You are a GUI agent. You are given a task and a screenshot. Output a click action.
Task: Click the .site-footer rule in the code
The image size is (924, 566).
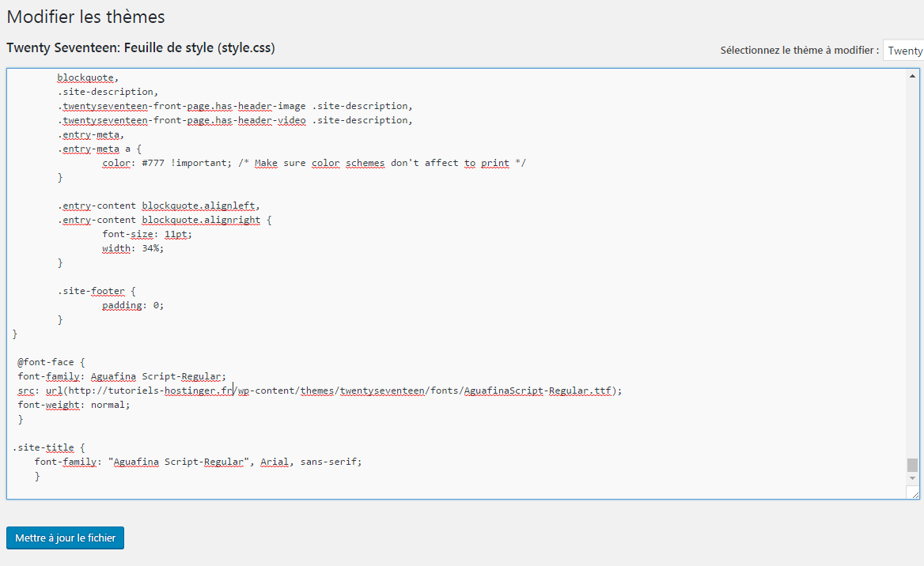point(87,291)
